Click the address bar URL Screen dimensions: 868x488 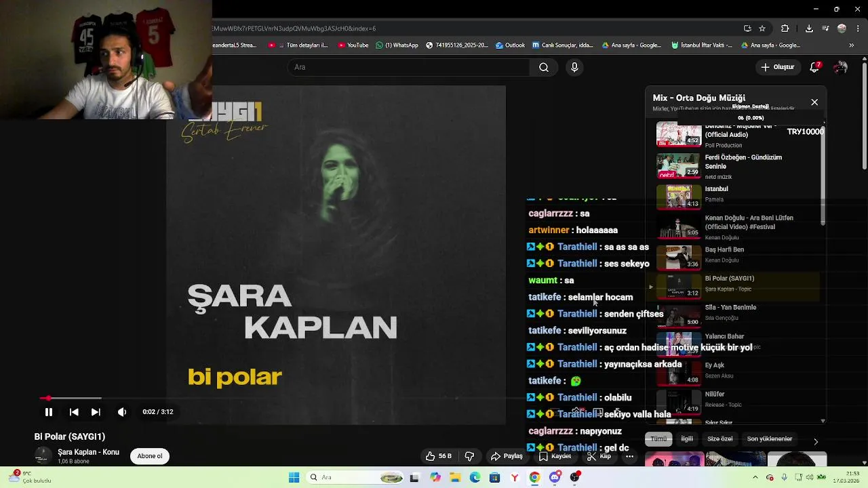475,28
